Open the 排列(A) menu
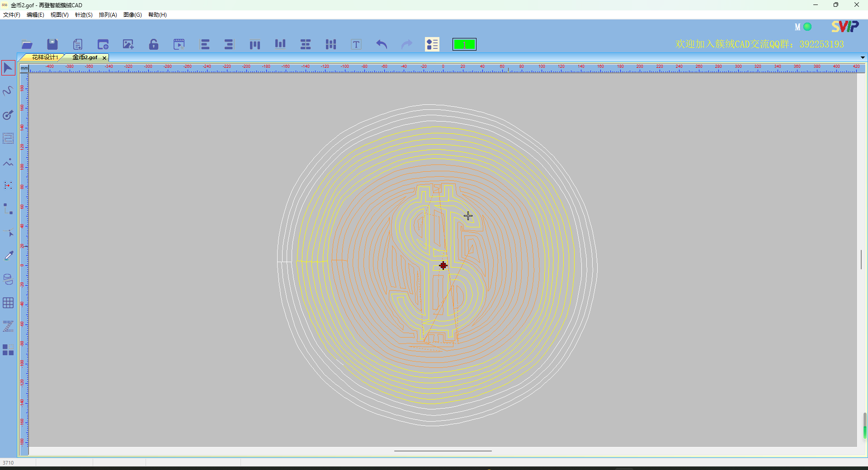Screen dimensions: 868x470 click(108, 15)
